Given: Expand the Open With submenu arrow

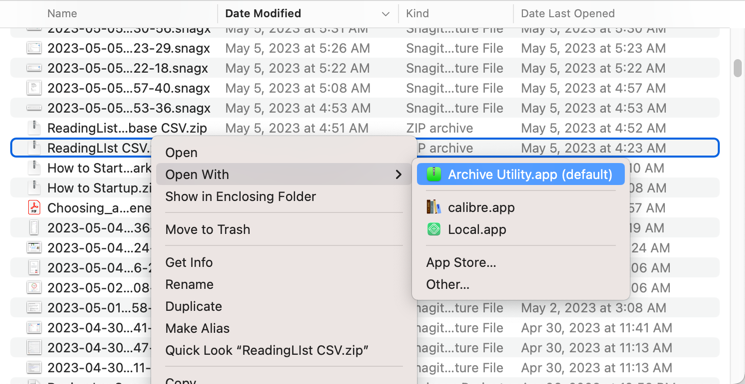Looking at the screenshot, I should click(399, 175).
